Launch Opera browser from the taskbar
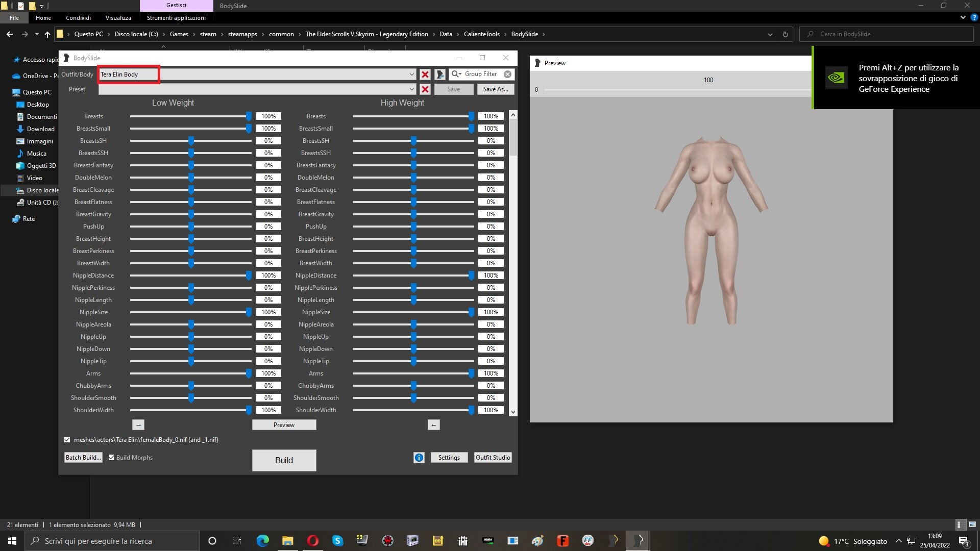The image size is (980, 551). (x=312, y=541)
